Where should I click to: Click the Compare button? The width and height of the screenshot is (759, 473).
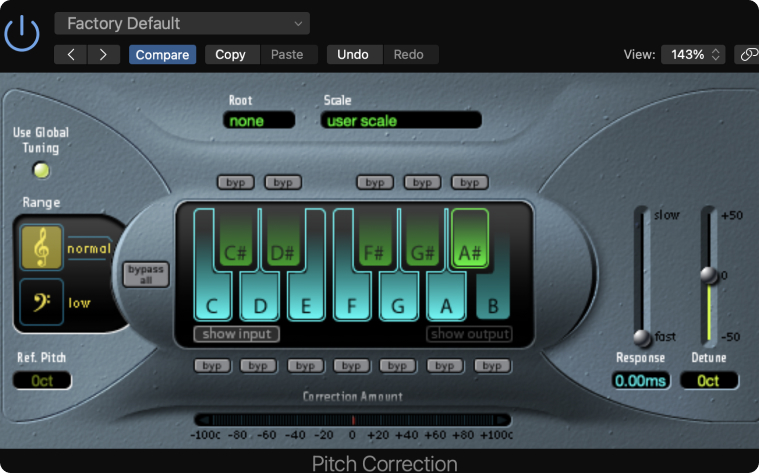click(162, 54)
